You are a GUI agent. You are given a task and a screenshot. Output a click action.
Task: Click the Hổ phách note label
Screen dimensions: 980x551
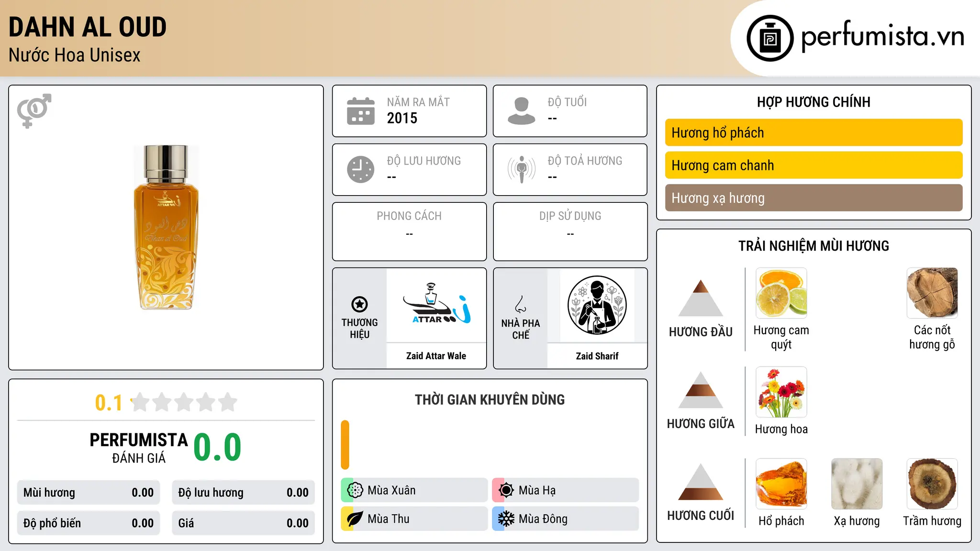tap(781, 521)
